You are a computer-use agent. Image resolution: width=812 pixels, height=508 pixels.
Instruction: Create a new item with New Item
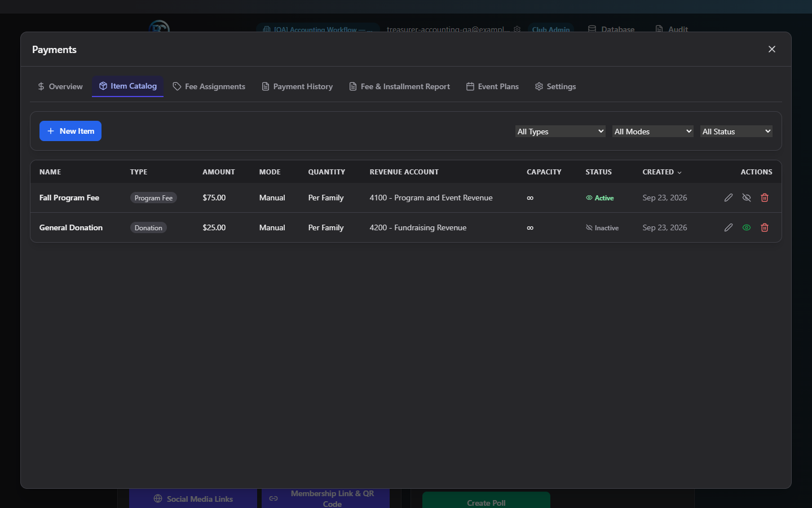click(x=70, y=131)
